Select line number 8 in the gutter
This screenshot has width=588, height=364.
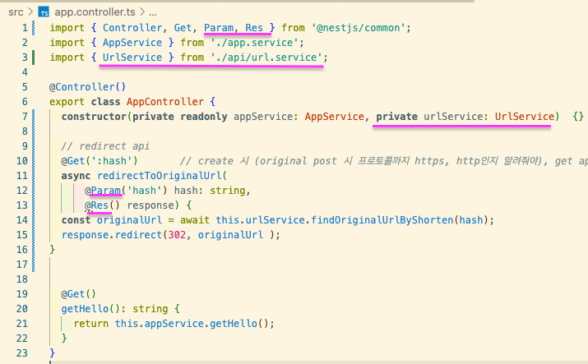coord(25,131)
